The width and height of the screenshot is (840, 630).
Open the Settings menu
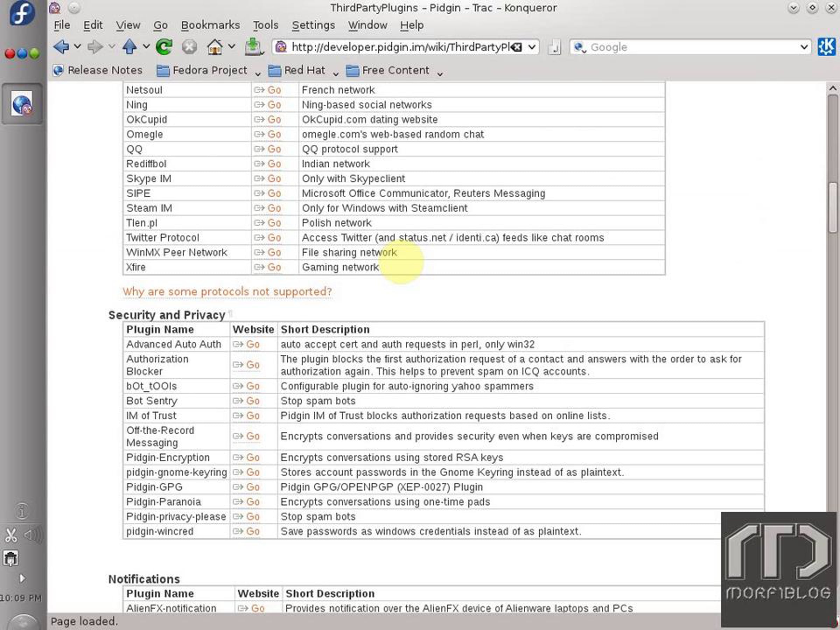[313, 25]
